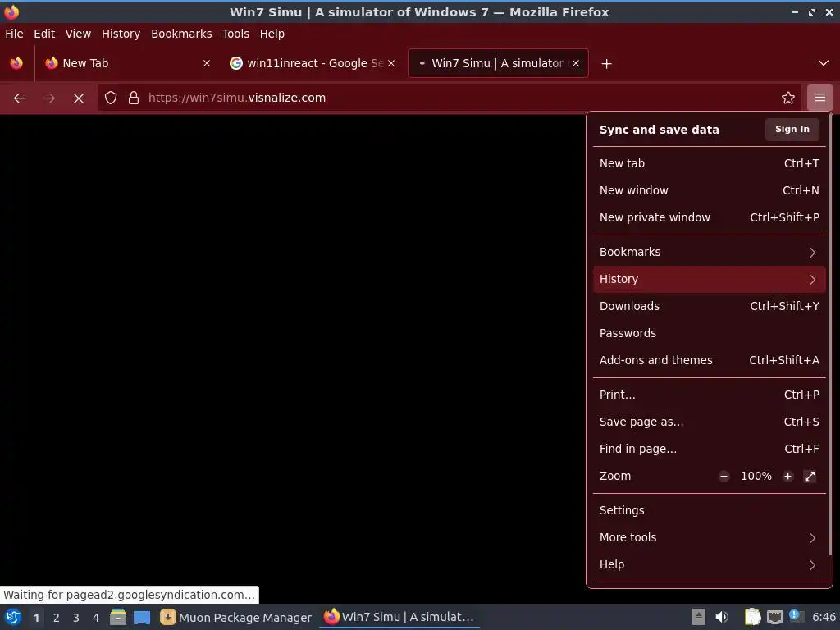Image resolution: width=840 pixels, height=630 pixels.
Task: Reset zoom via the 100% label
Action: 756,477
